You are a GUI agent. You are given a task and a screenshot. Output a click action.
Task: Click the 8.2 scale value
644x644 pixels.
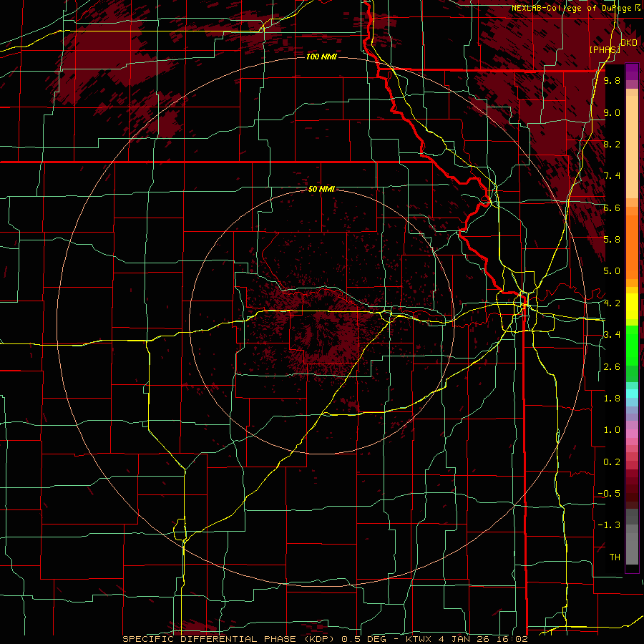[x=612, y=144]
